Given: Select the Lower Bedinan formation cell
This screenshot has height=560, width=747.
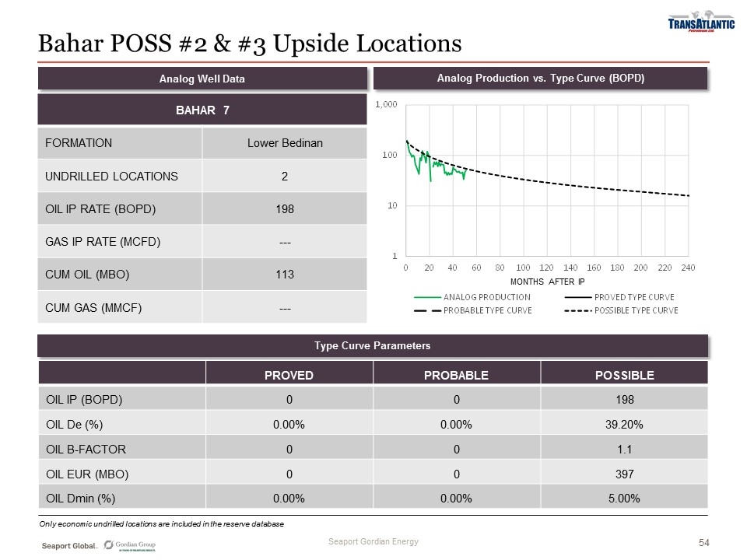Looking at the screenshot, I should coord(284,143).
